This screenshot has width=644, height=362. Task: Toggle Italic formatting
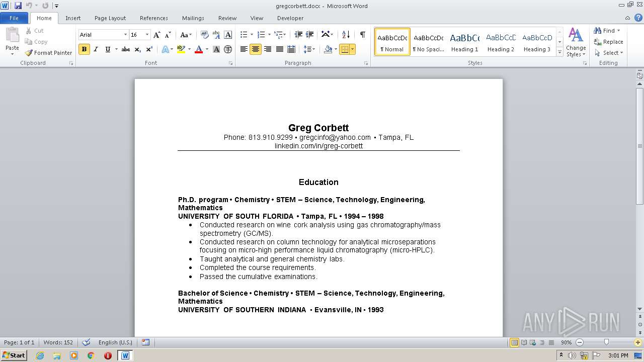96,49
